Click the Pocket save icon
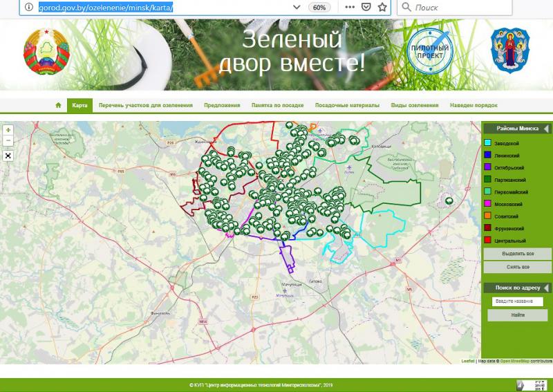 (x=366, y=7)
